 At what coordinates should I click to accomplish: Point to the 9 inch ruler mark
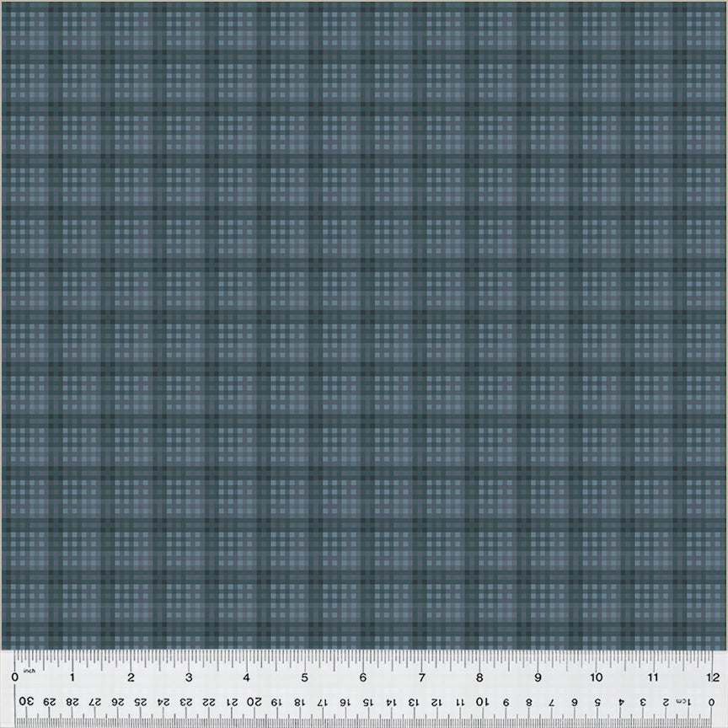tap(538, 677)
